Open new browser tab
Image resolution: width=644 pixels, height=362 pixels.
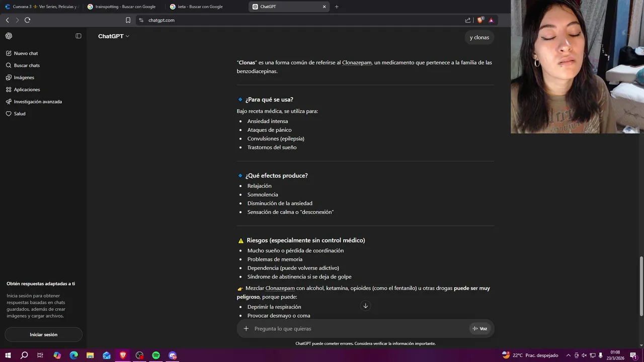click(337, 7)
